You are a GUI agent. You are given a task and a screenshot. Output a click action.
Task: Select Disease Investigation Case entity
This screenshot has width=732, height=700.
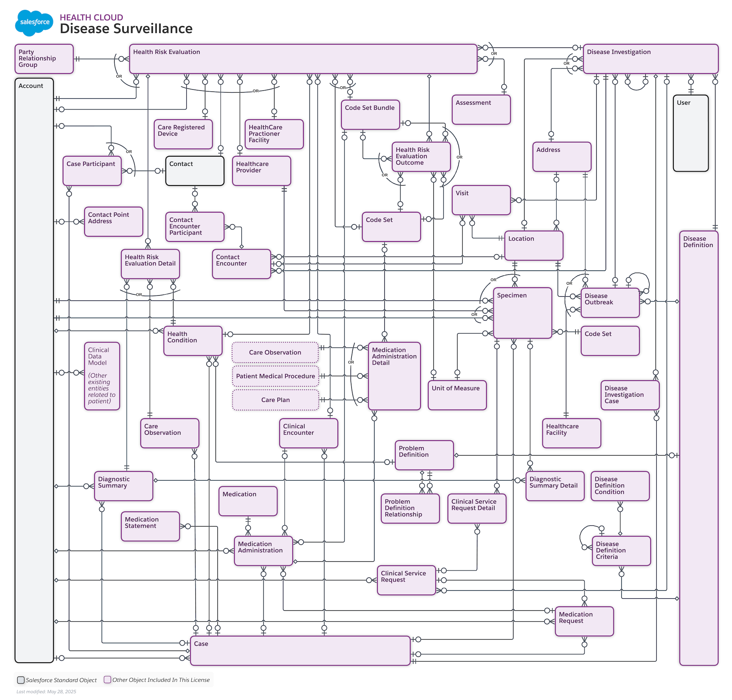click(630, 396)
